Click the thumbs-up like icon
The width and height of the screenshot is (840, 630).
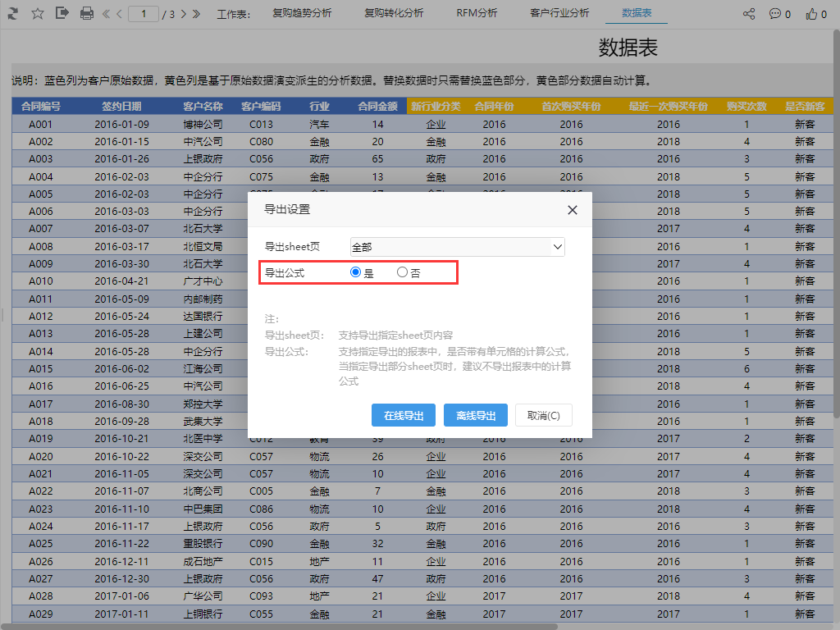coord(811,14)
